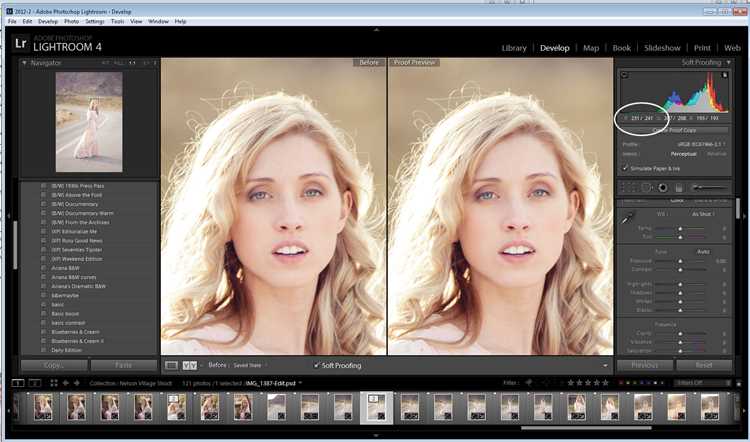Select Perceptual rendering intent
750x442 pixels.
[x=684, y=154]
